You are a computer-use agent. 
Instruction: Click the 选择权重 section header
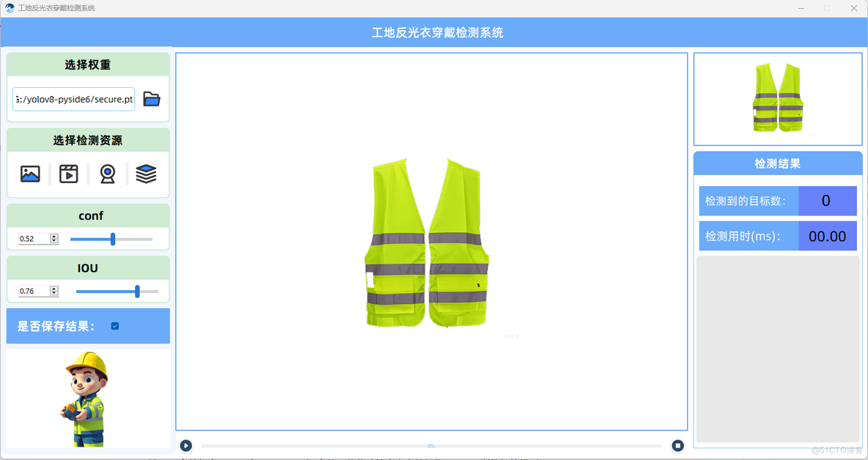(x=88, y=64)
